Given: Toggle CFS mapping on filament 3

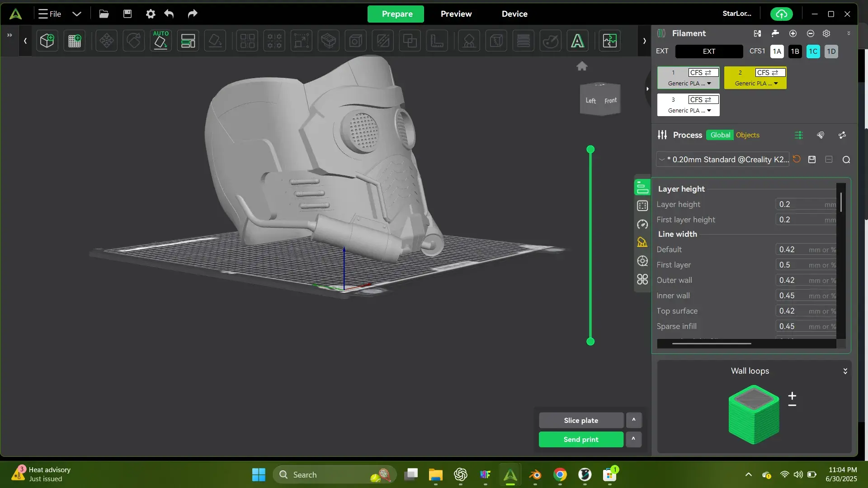Looking at the screenshot, I should click(x=703, y=100).
